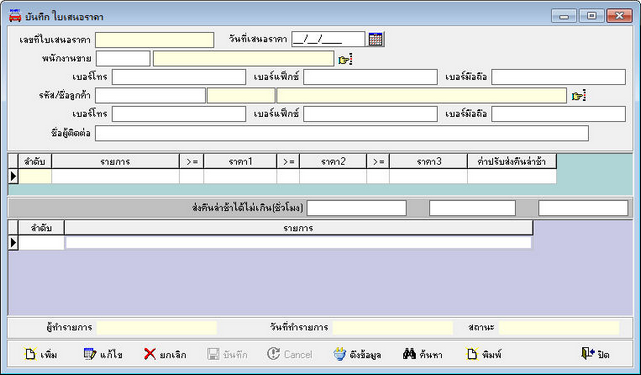Focus customer เบอร์โทร phone field

[179, 114]
